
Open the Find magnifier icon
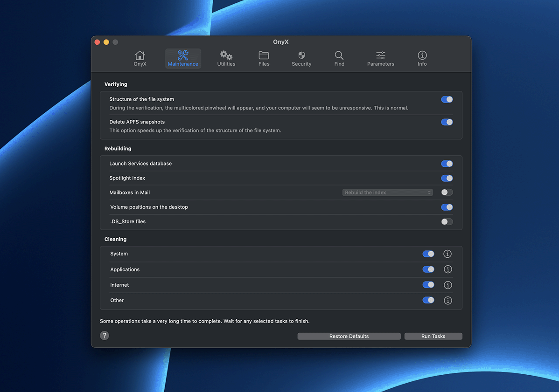[x=339, y=55]
